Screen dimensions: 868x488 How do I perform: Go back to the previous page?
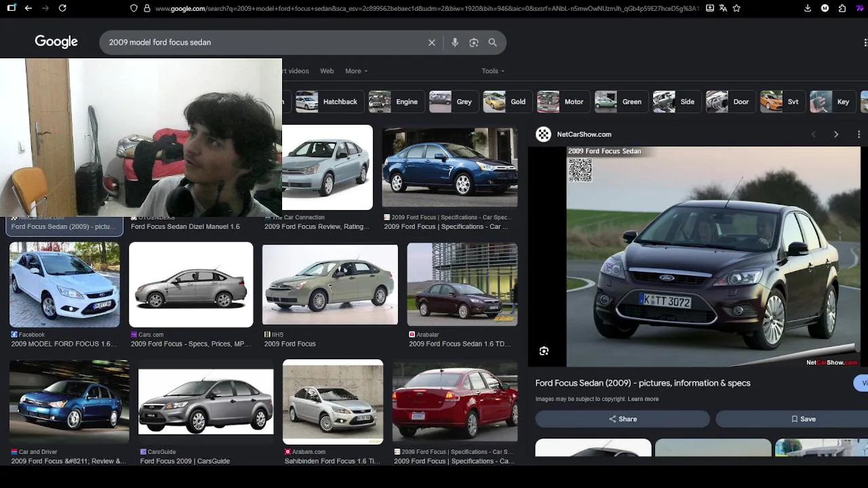(28, 8)
